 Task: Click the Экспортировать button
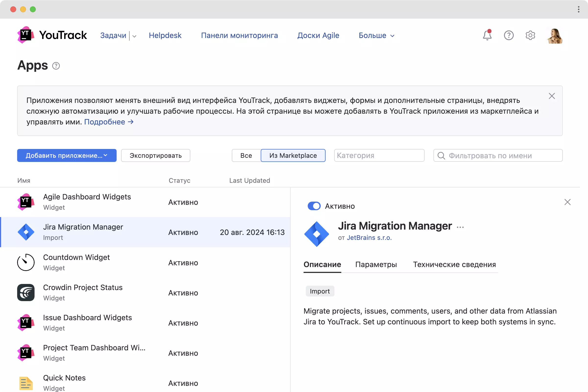pos(156,156)
